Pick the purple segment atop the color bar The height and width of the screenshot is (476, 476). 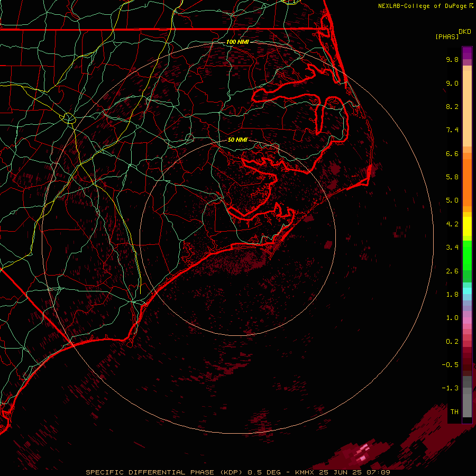click(x=467, y=53)
